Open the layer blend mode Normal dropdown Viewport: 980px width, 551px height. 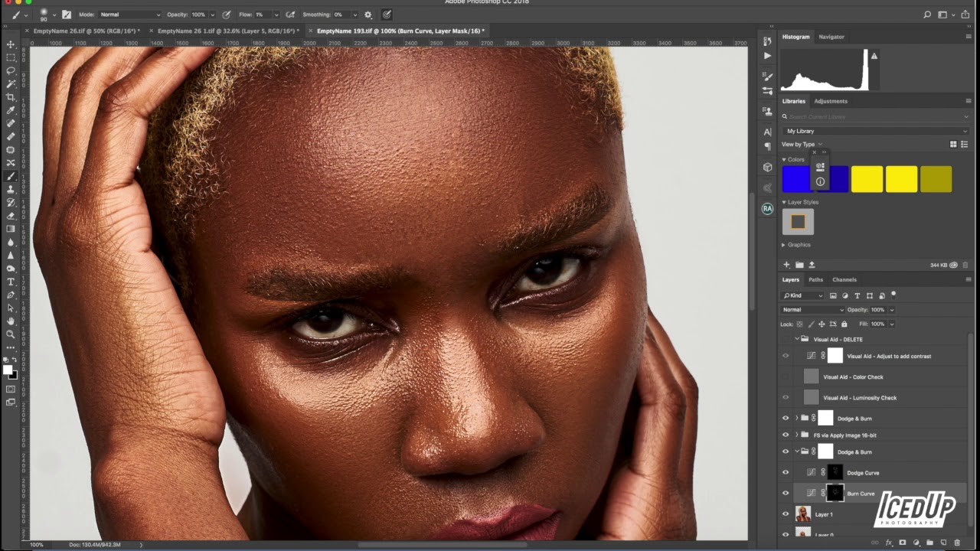[x=812, y=310]
